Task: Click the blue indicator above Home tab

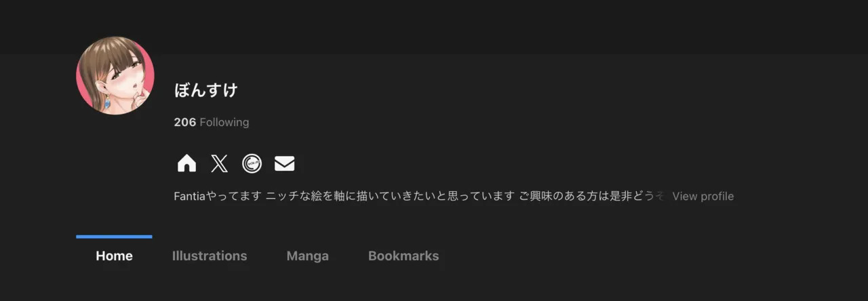Action: [x=114, y=237]
